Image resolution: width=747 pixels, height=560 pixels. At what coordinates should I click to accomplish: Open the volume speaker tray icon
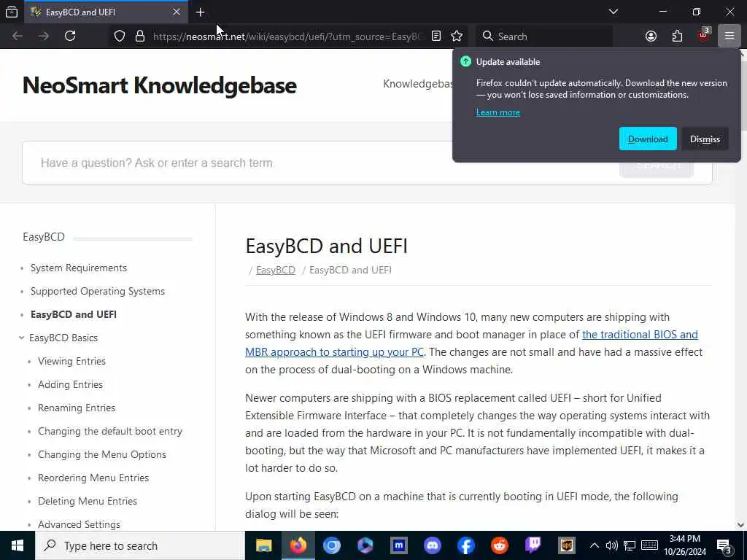[x=612, y=545]
